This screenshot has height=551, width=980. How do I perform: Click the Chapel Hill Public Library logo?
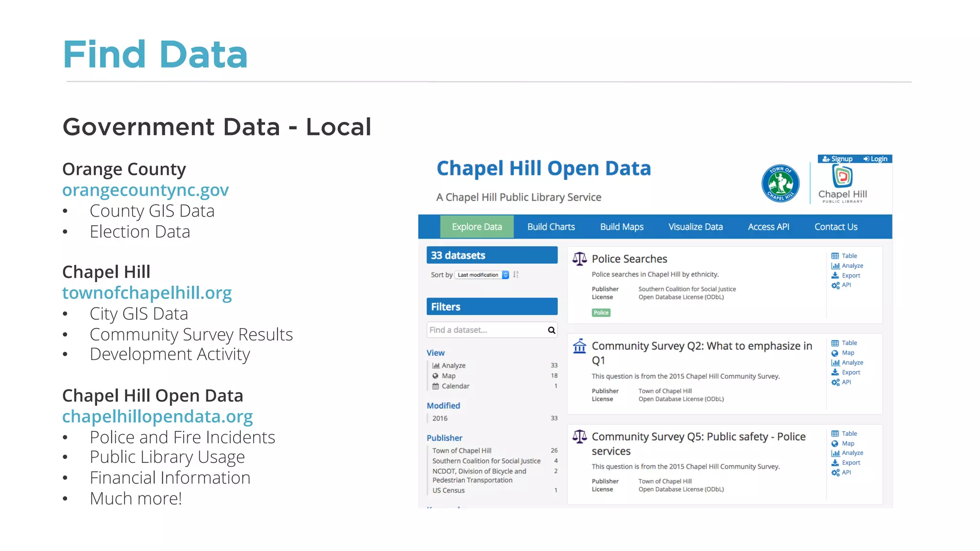pos(843,184)
